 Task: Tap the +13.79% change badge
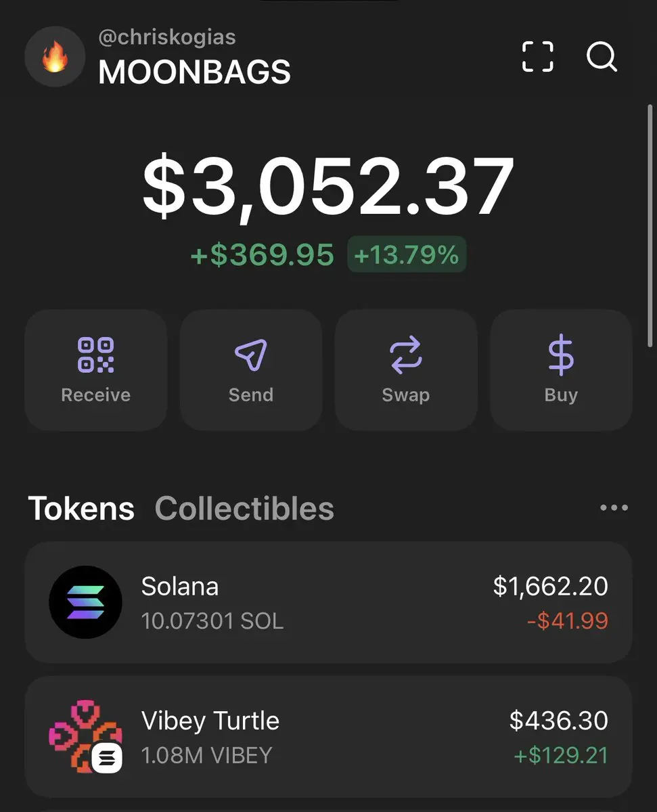407,255
